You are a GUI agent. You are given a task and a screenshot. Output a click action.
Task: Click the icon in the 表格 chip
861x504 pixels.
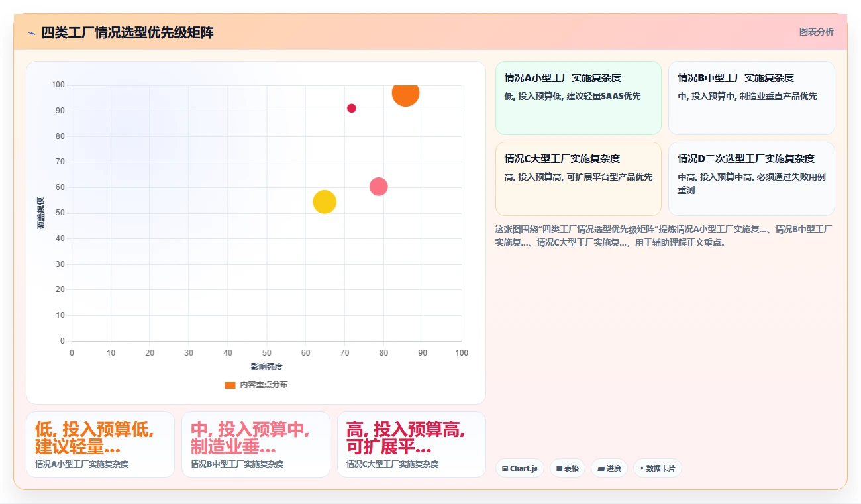tap(559, 468)
